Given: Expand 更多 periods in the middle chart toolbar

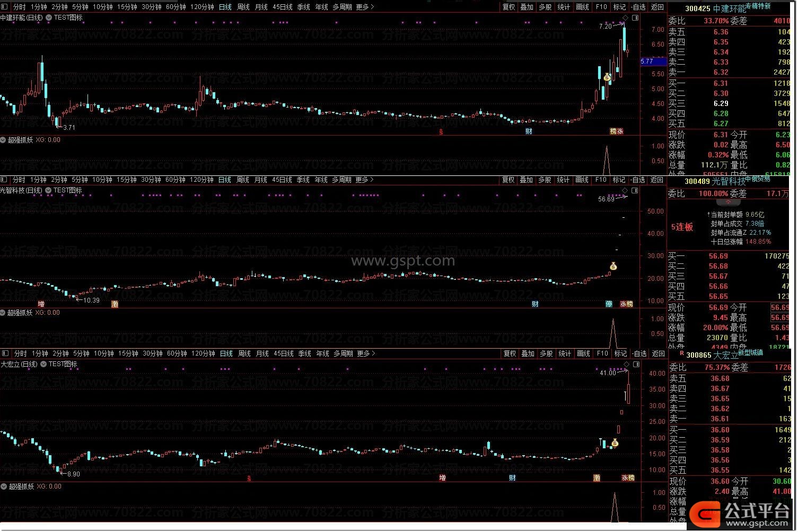Looking at the screenshot, I should click(365, 180).
